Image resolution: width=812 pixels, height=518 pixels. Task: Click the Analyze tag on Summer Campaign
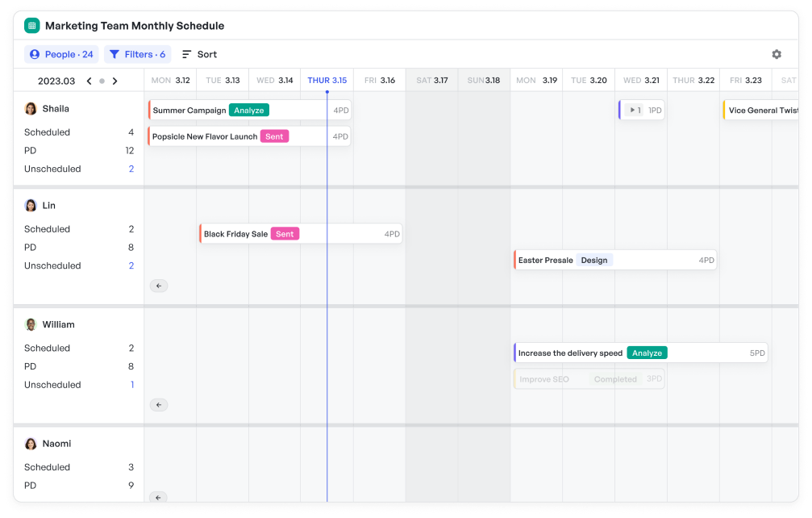tap(248, 111)
